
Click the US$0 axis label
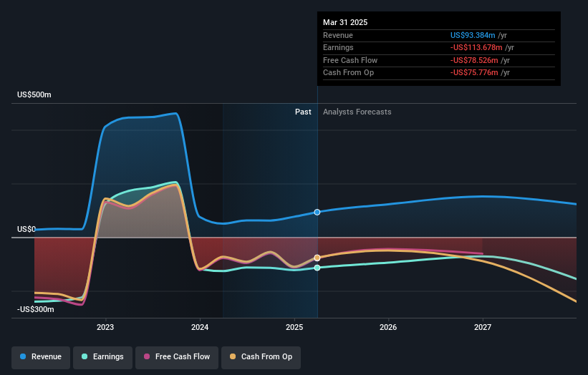click(26, 229)
